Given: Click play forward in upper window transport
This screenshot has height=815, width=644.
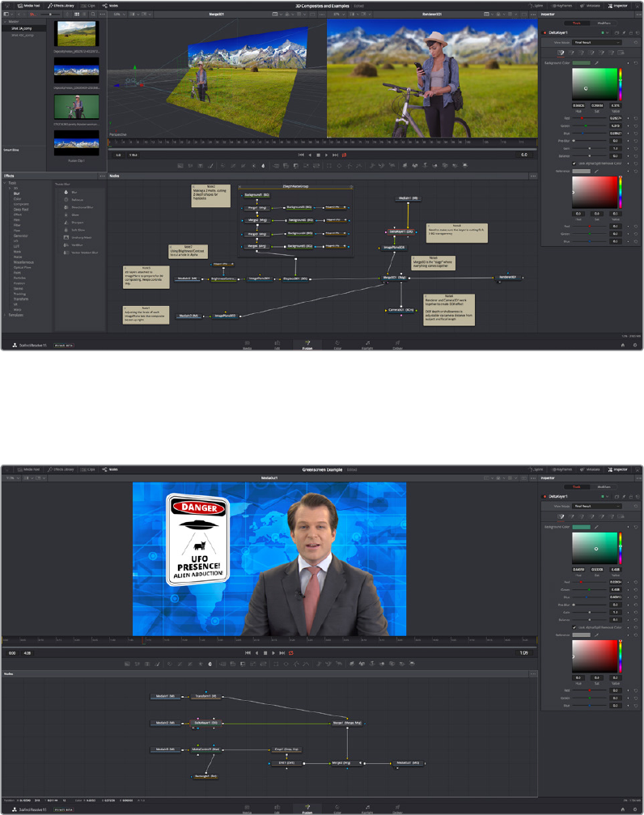Looking at the screenshot, I should (326, 155).
